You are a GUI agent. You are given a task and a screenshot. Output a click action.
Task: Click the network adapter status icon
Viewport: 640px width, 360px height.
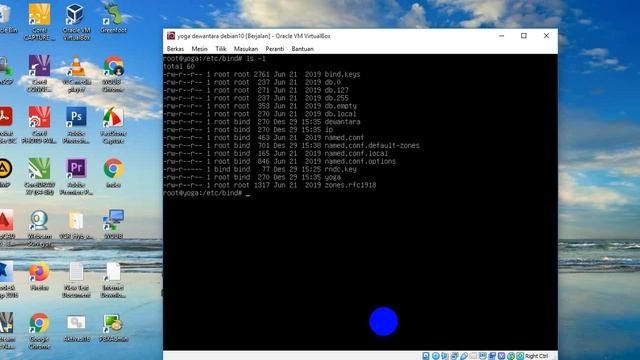pyautogui.click(x=454, y=356)
